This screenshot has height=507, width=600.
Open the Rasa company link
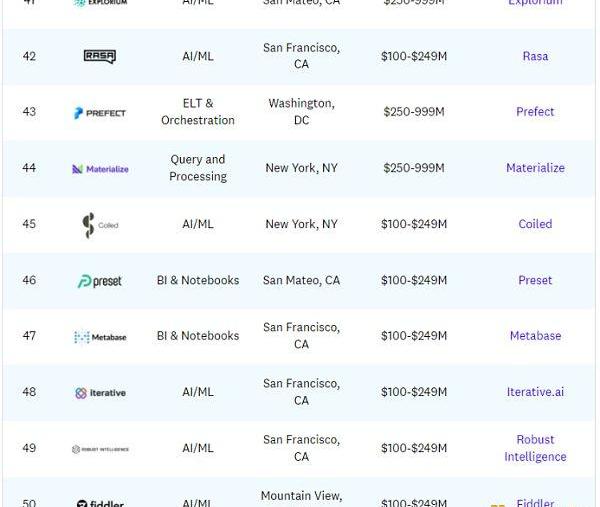point(535,56)
